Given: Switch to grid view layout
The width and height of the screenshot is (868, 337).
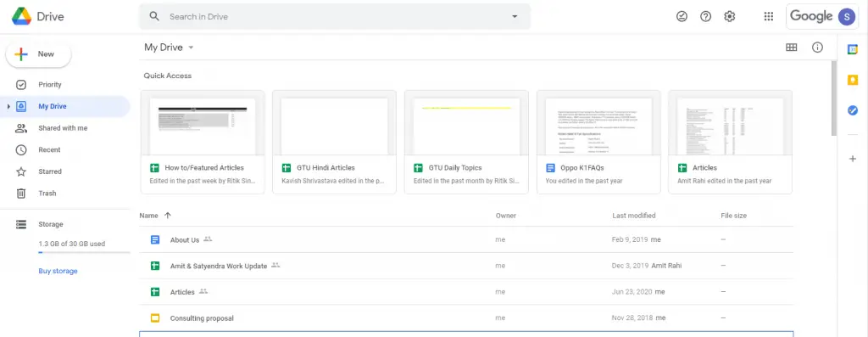Looking at the screenshot, I should (x=792, y=48).
